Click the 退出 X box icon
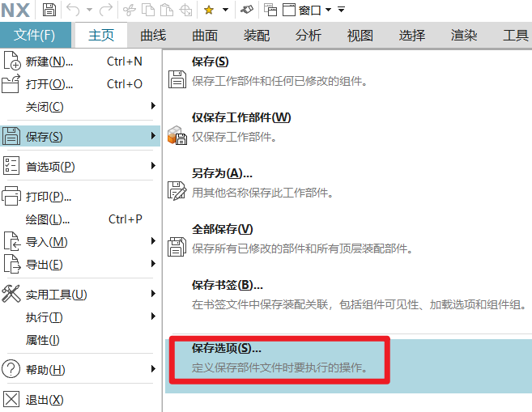This screenshot has height=412, width=532. 11,399
